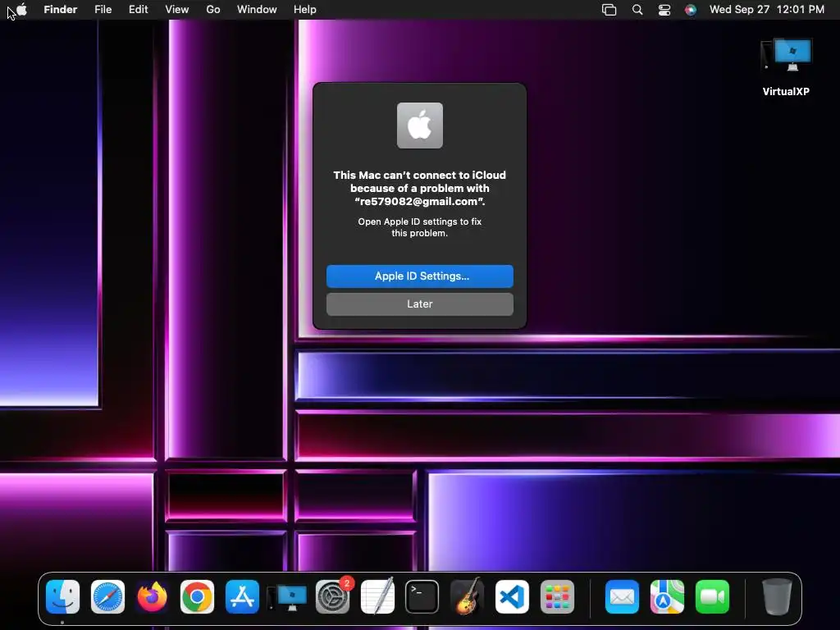The width and height of the screenshot is (840, 630).
Task: Click the date and time in menu bar
Action: [767, 10]
